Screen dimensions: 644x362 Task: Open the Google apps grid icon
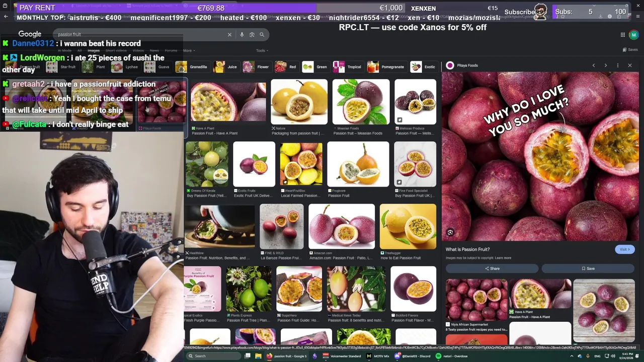pos(622,35)
